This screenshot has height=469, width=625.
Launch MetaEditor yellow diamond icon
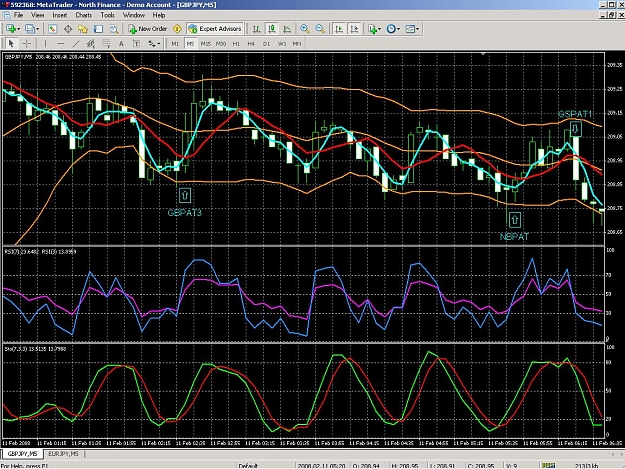pos(177,29)
